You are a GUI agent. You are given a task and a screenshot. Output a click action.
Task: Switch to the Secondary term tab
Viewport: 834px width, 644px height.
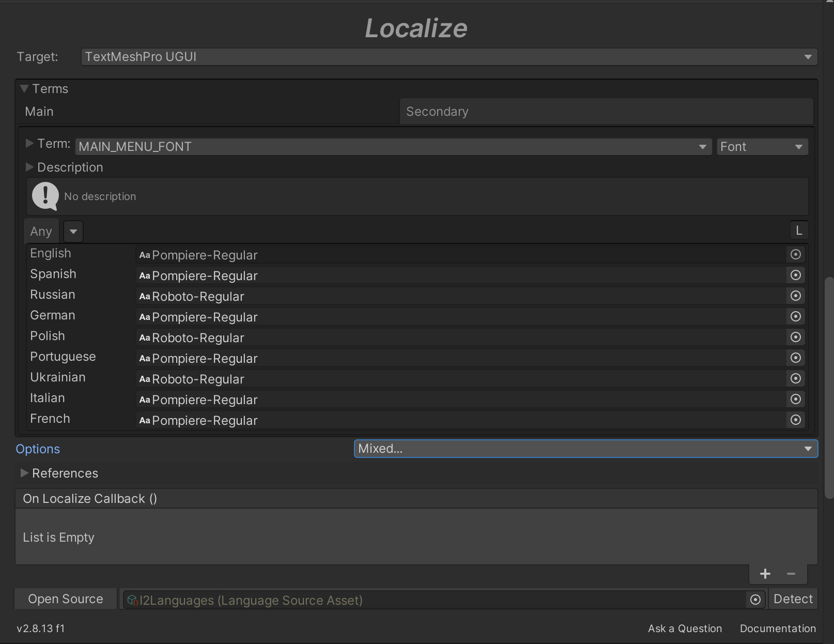606,112
